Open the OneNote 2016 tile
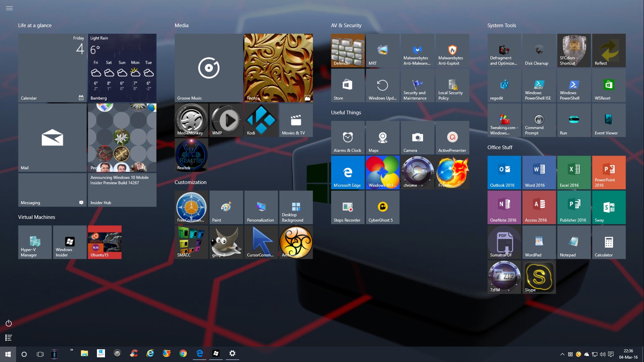The width and height of the screenshot is (644, 362). point(504,207)
